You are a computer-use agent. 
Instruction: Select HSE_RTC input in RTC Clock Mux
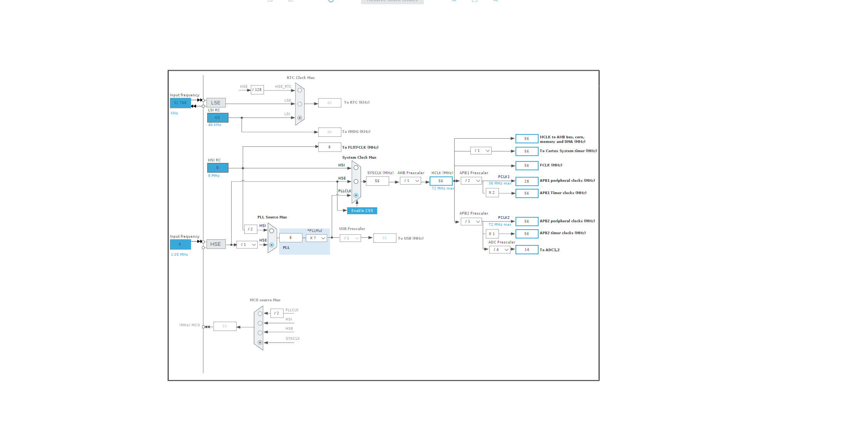click(300, 90)
